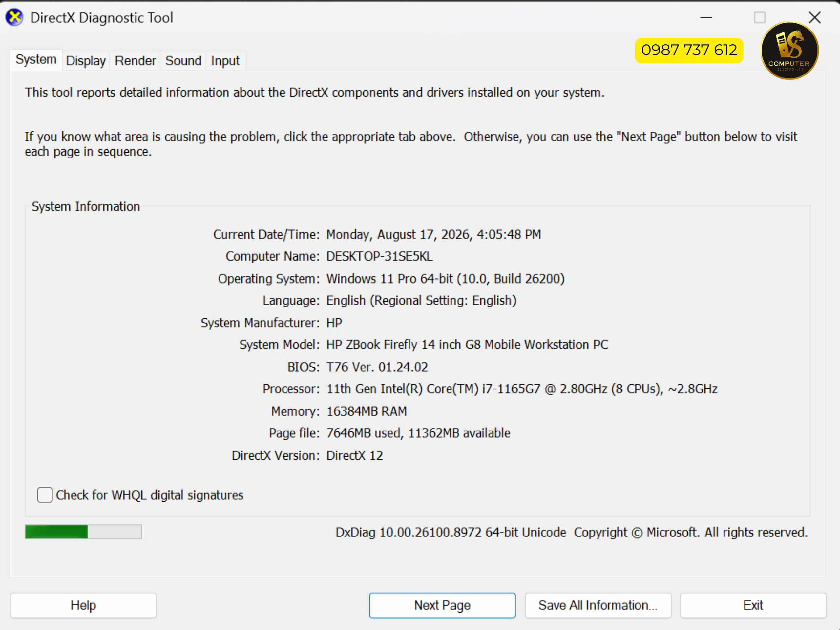Open the Display tab
Image resolution: width=840 pixels, height=630 pixels.
(x=86, y=61)
